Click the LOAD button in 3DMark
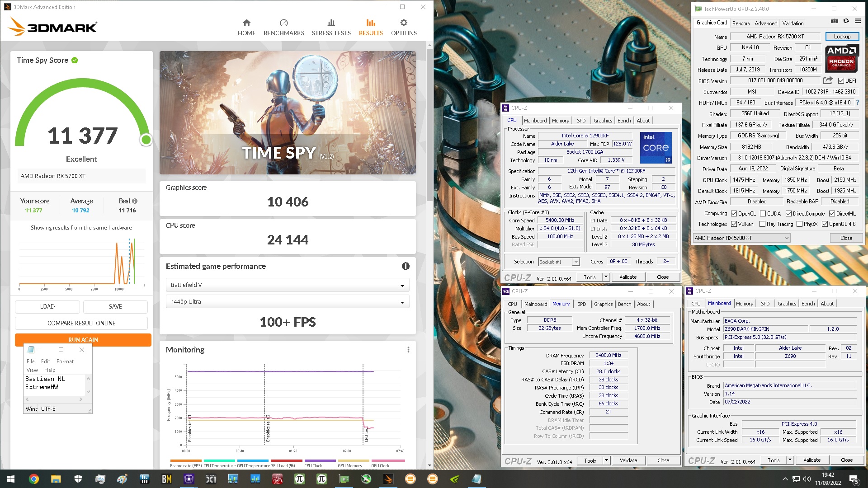Image resolution: width=868 pixels, height=488 pixels. pos(47,306)
